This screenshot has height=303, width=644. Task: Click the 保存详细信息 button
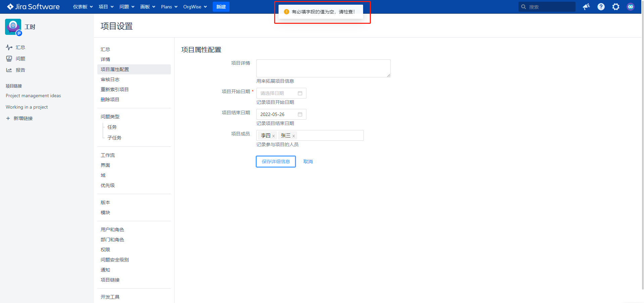pyautogui.click(x=276, y=162)
